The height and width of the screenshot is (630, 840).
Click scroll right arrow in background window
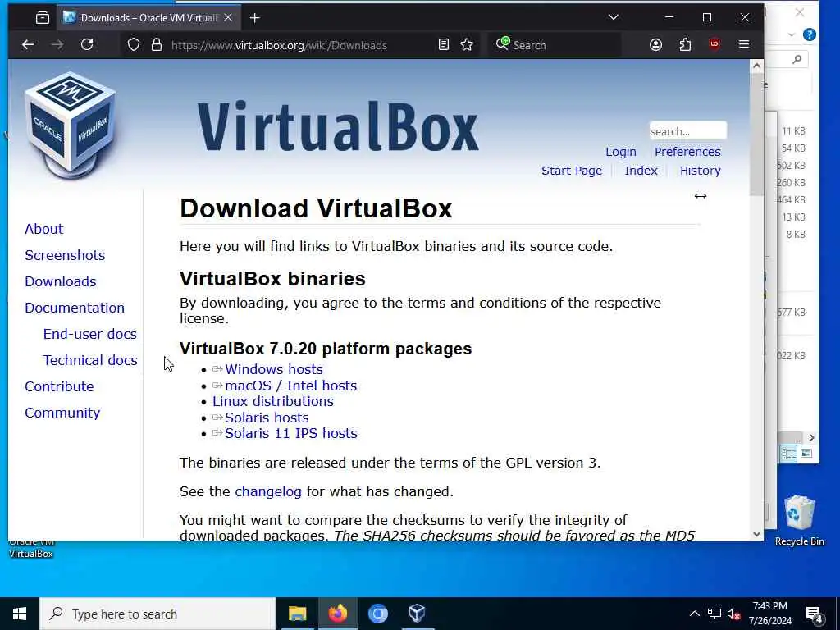click(x=811, y=438)
